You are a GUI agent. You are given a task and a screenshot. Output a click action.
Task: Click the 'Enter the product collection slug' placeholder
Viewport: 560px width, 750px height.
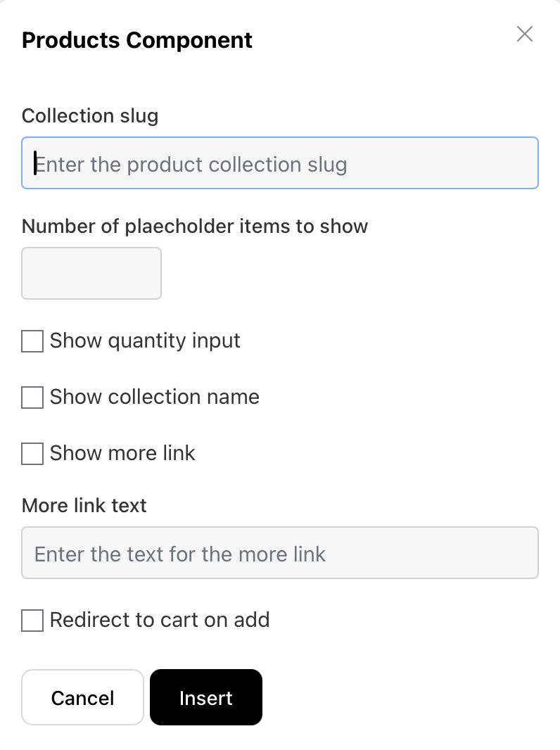pos(191,165)
